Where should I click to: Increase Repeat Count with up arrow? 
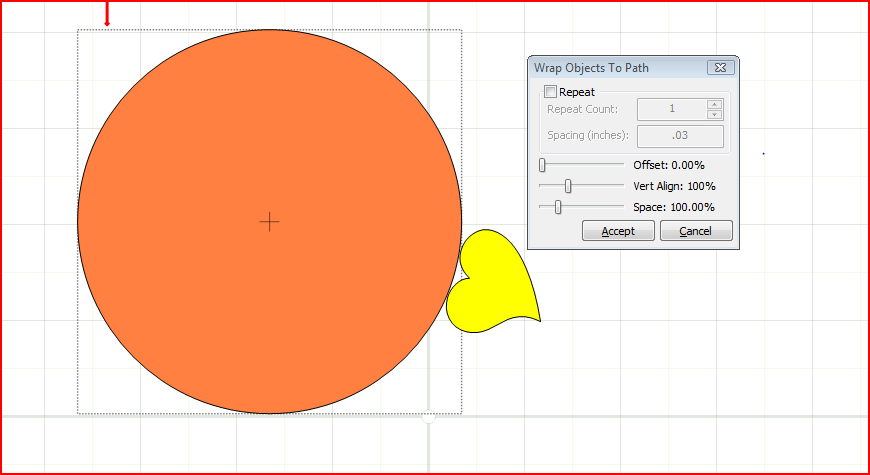(715, 104)
